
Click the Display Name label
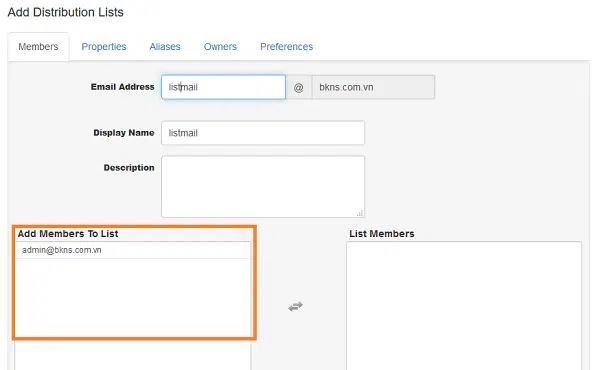pos(124,133)
